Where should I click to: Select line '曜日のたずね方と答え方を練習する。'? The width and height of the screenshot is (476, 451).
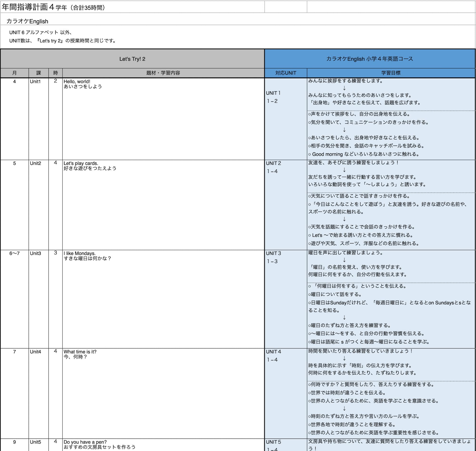pos(350,325)
